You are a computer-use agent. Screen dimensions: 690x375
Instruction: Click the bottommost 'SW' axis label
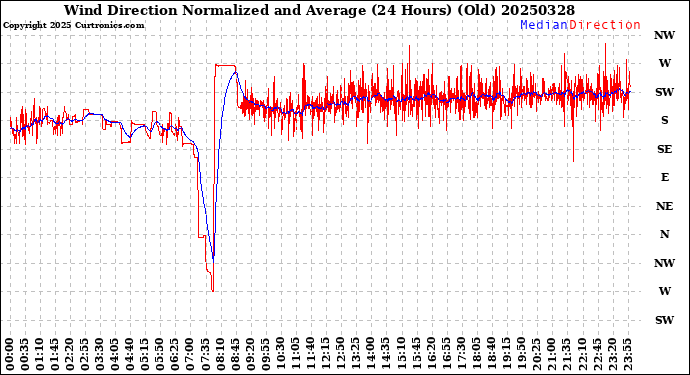(664, 320)
